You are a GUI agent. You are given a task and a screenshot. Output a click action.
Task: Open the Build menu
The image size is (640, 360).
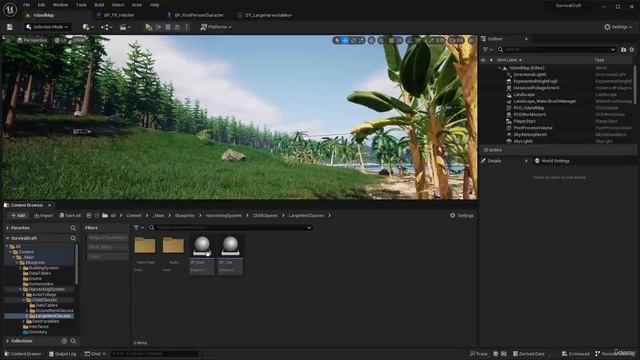pos(99,5)
